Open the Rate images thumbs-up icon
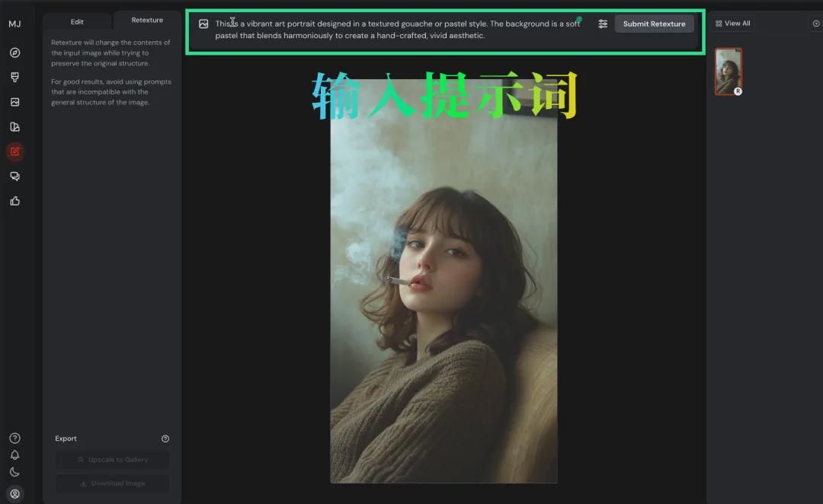The image size is (823, 504). [14, 201]
